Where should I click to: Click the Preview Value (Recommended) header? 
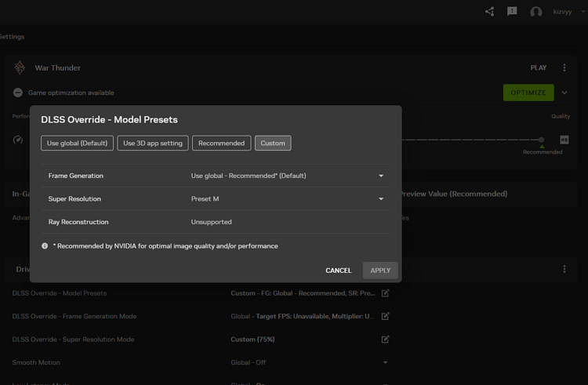454,194
